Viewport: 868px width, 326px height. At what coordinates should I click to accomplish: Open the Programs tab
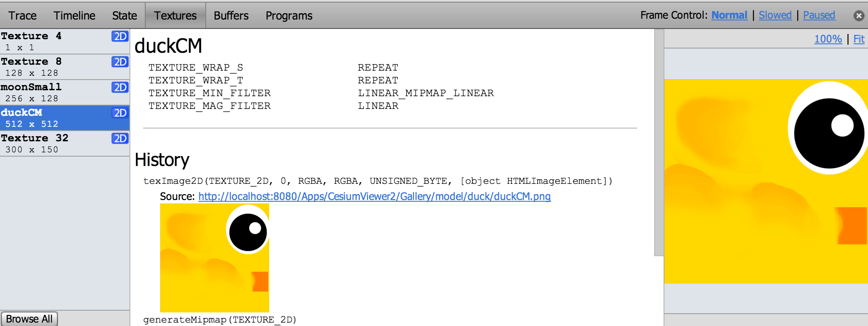tap(289, 16)
